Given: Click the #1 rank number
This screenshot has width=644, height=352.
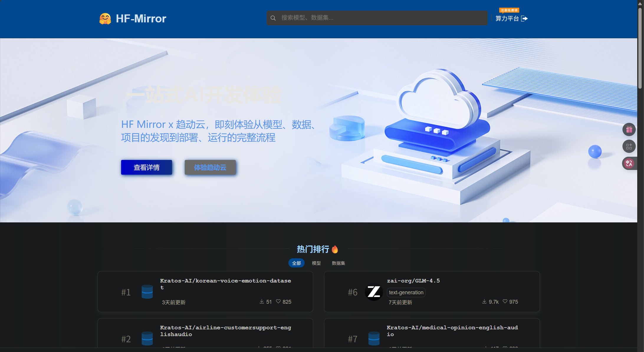Looking at the screenshot, I should coord(126,292).
